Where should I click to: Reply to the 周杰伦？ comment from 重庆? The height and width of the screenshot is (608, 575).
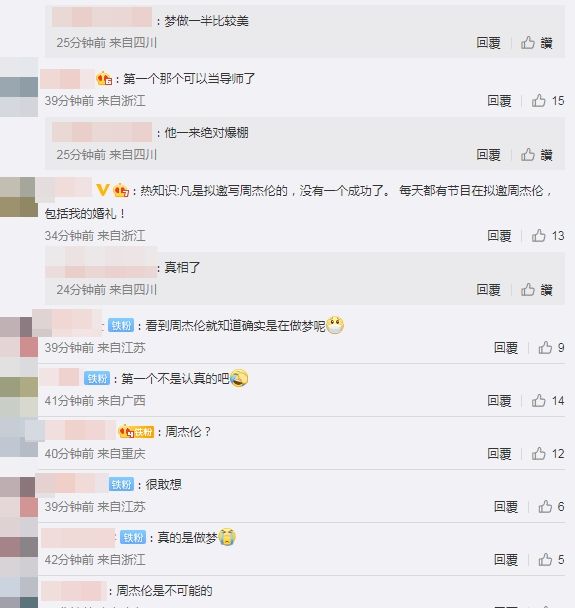[499, 454]
